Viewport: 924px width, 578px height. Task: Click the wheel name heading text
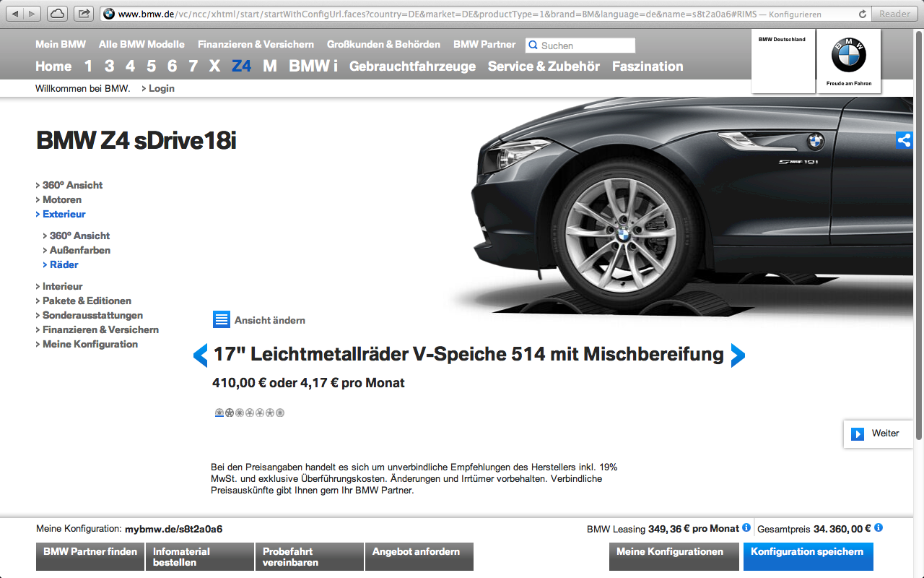[468, 354]
